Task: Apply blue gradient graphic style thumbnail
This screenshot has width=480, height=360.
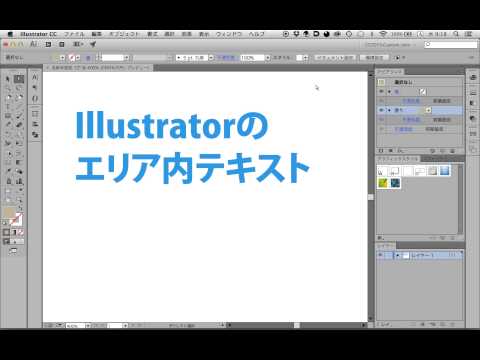Action: 445,171
